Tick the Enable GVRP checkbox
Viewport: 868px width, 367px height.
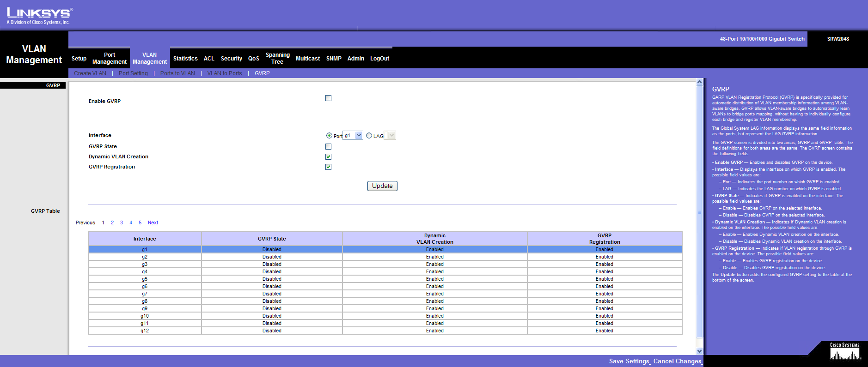tap(328, 98)
